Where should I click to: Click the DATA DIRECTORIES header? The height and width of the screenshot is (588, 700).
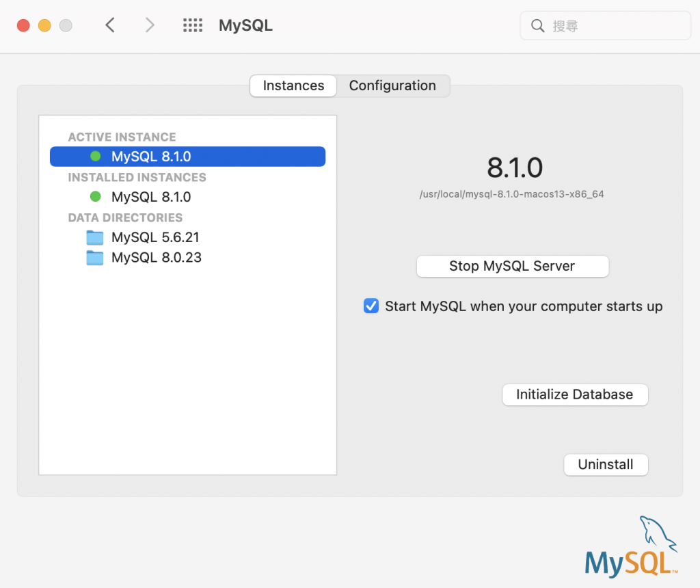coord(126,217)
